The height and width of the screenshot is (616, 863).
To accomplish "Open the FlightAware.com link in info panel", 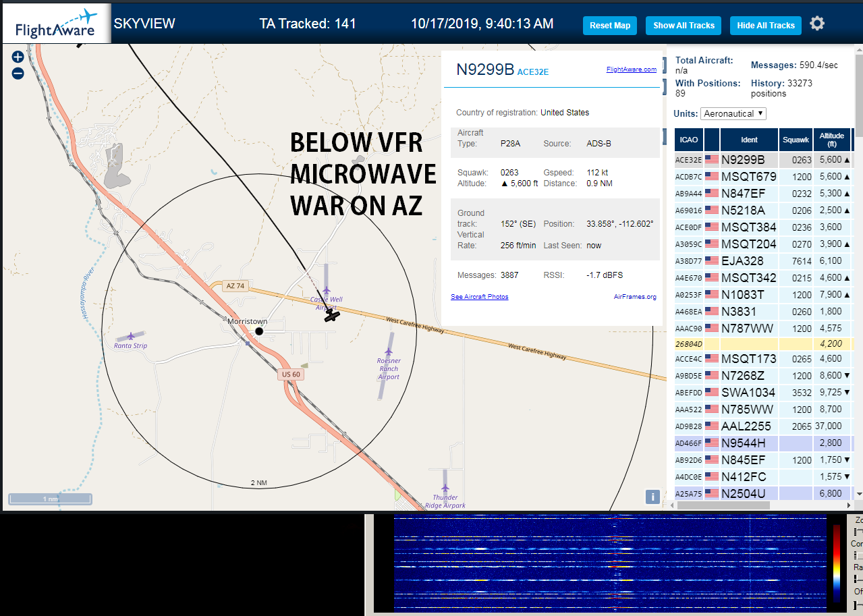I will [632, 69].
